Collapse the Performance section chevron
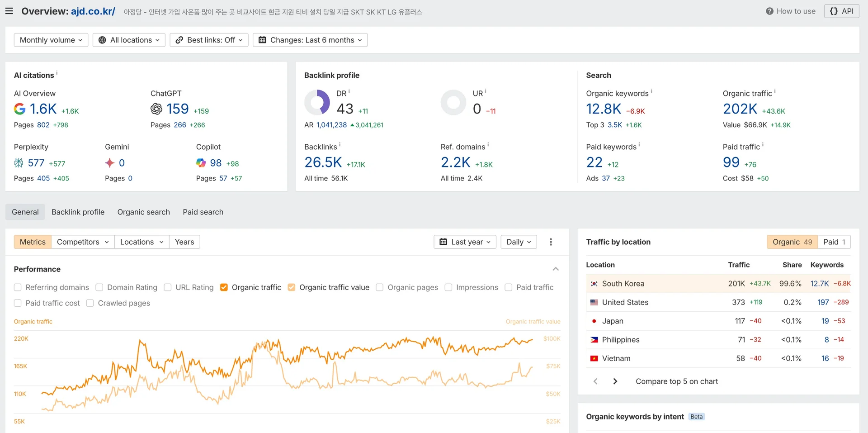 click(556, 269)
